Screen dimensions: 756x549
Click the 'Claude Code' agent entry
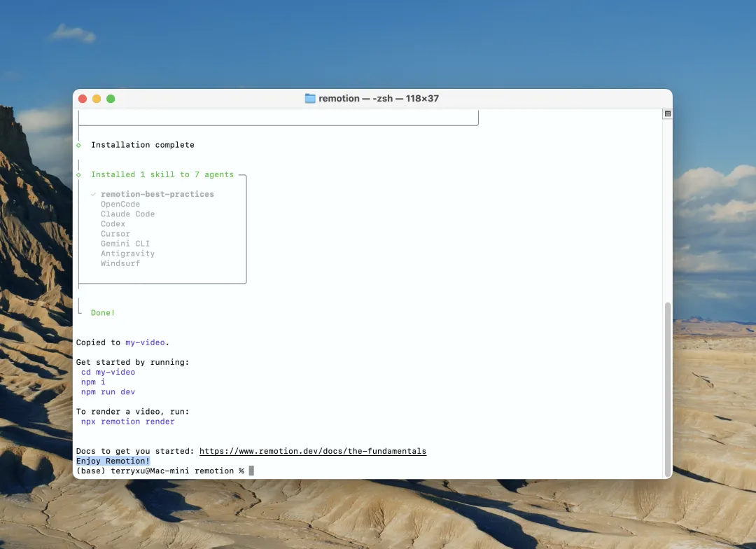coord(128,214)
